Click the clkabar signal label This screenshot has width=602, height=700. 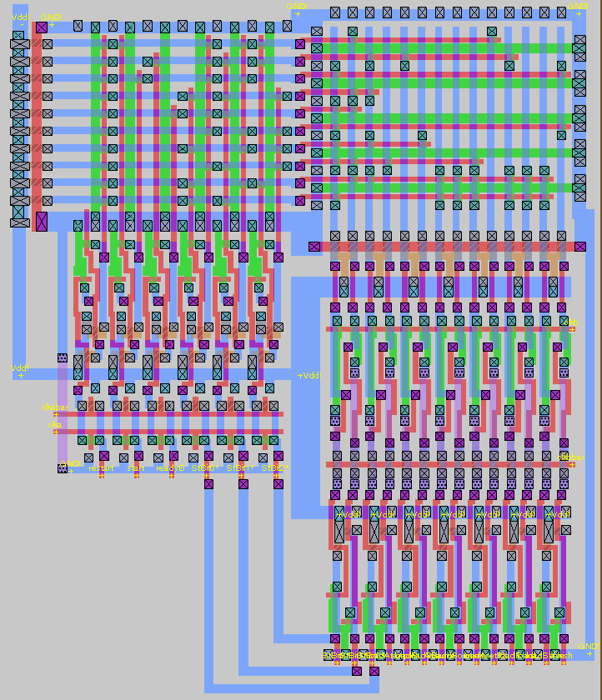(x=54, y=407)
